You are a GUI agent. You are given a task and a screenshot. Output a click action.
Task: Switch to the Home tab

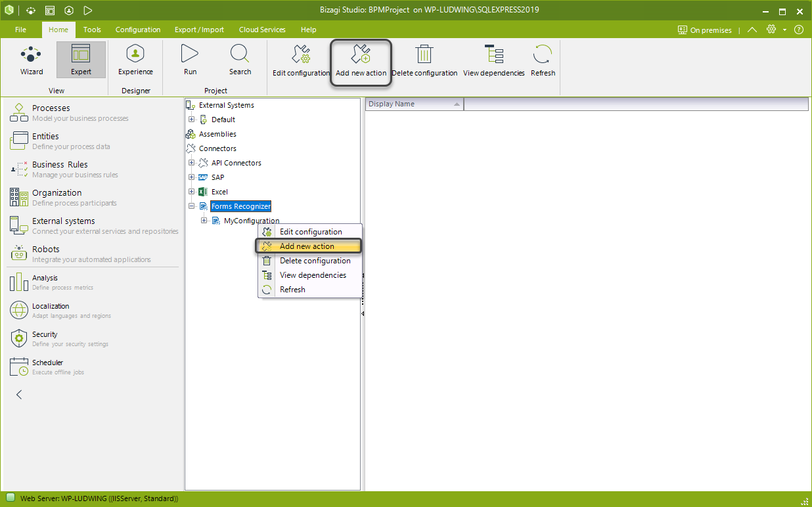click(x=58, y=30)
